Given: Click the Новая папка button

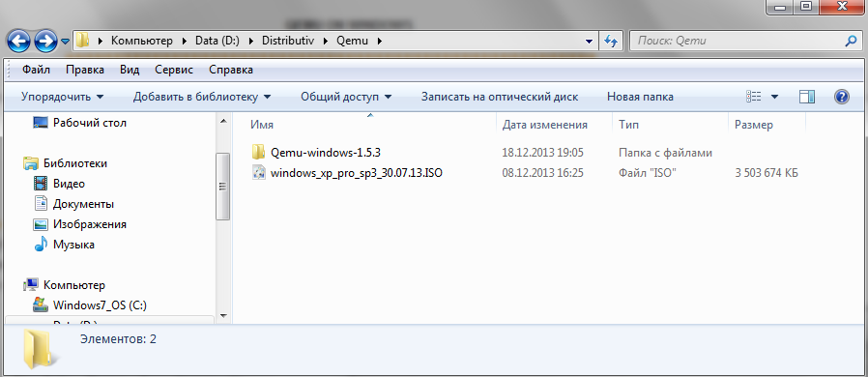Looking at the screenshot, I should tap(640, 97).
